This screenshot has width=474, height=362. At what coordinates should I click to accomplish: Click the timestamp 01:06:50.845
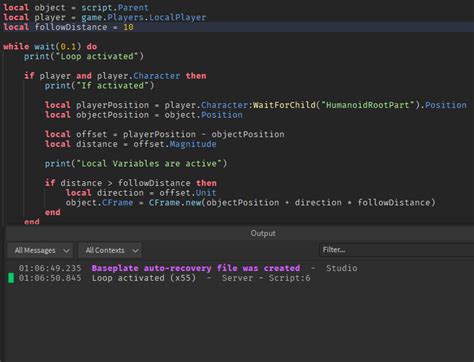(x=50, y=278)
